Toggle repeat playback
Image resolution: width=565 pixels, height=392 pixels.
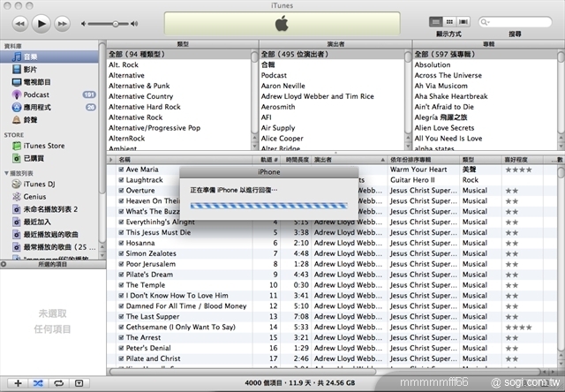58,383
